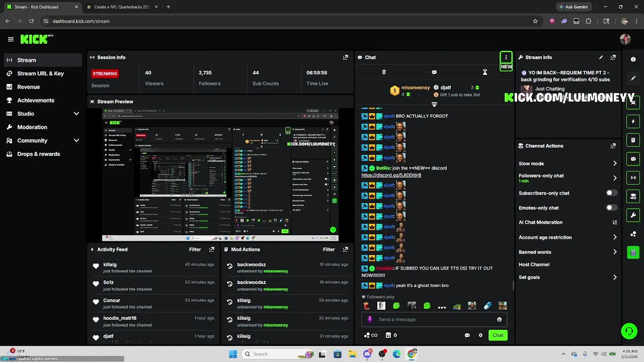Open the AI Chat Moderation external link icon
Image resolution: width=644 pixels, height=362 pixels.
click(x=615, y=222)
